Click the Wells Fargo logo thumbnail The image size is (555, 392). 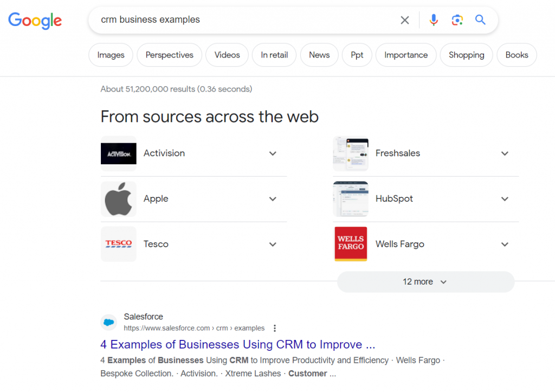pos(351,244)
